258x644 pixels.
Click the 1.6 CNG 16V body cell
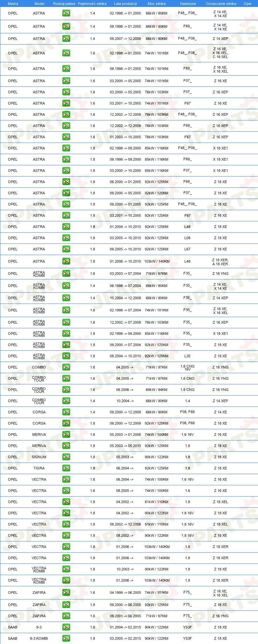[187, 368]
